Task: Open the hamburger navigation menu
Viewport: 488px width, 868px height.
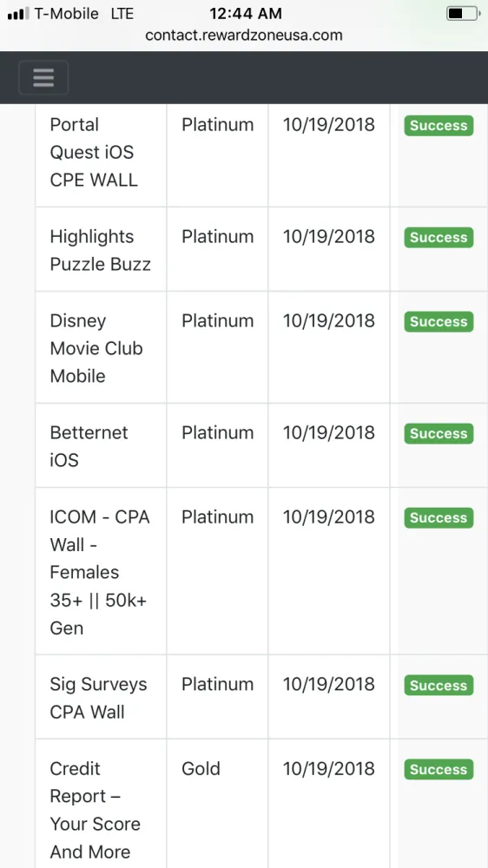Action: (43, 77)
